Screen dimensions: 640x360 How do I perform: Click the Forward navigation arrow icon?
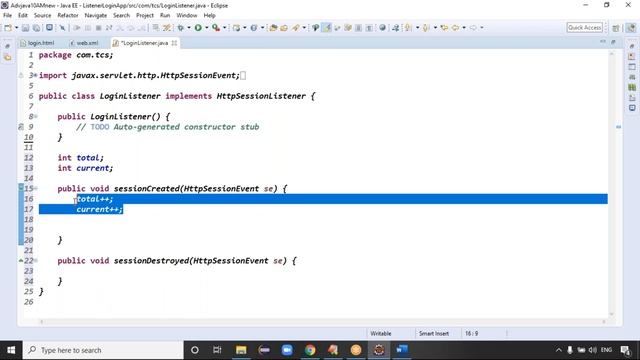473,28
